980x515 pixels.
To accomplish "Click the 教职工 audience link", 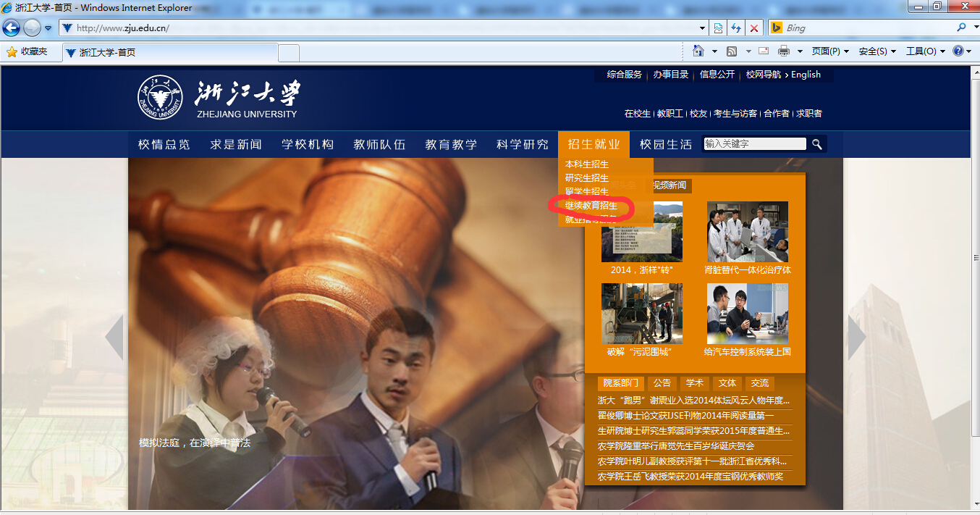I will coord(670,114).
